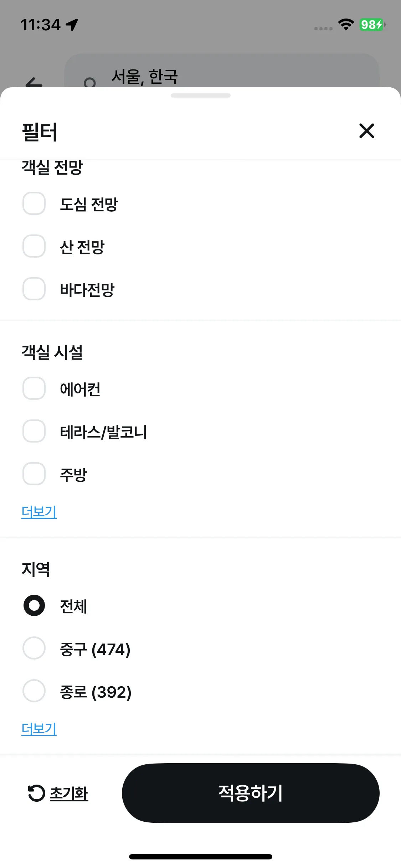Viewport: 401px width, 868px height.
Task: Tap the battery indicator icon
Action: click(x=372, y=25)
